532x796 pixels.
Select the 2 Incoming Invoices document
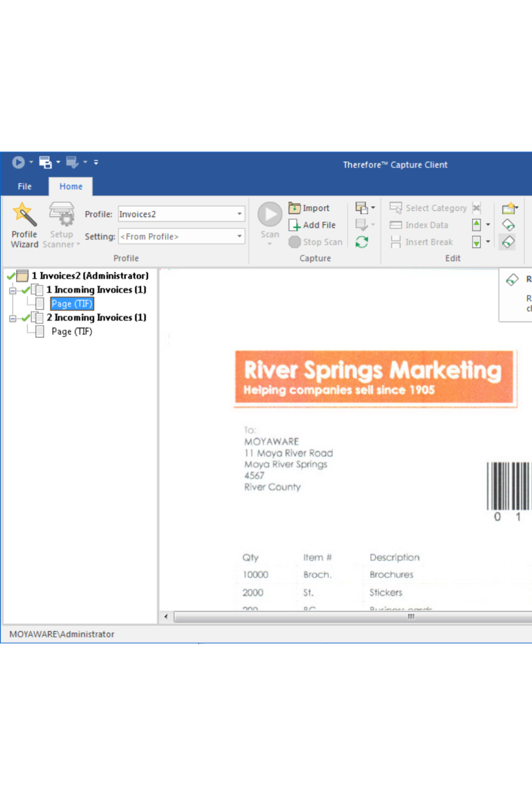96,318
